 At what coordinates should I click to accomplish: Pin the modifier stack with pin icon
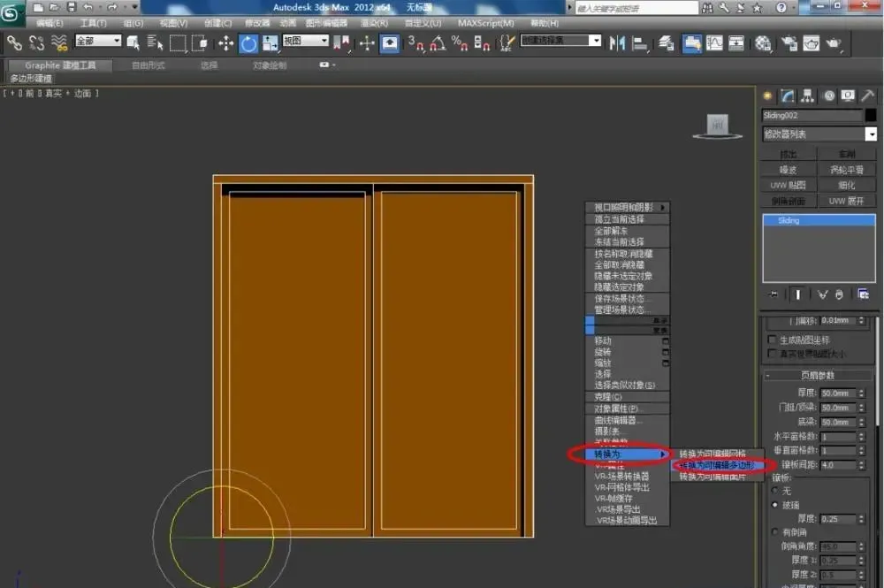tap(773, 294)
